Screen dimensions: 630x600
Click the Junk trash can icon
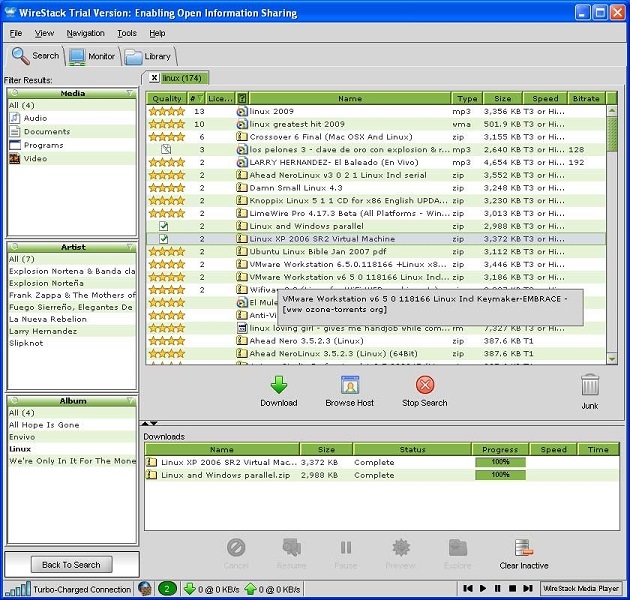(590, 385)
